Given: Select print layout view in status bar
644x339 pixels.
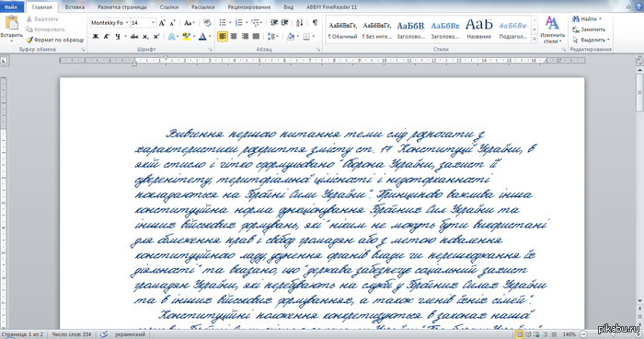Looking at the screenshot, I should pos(520,334).
